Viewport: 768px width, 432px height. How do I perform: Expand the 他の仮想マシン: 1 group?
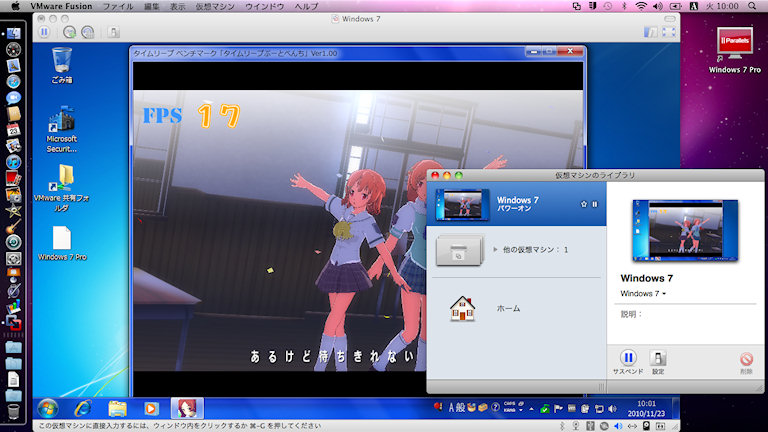495,250
